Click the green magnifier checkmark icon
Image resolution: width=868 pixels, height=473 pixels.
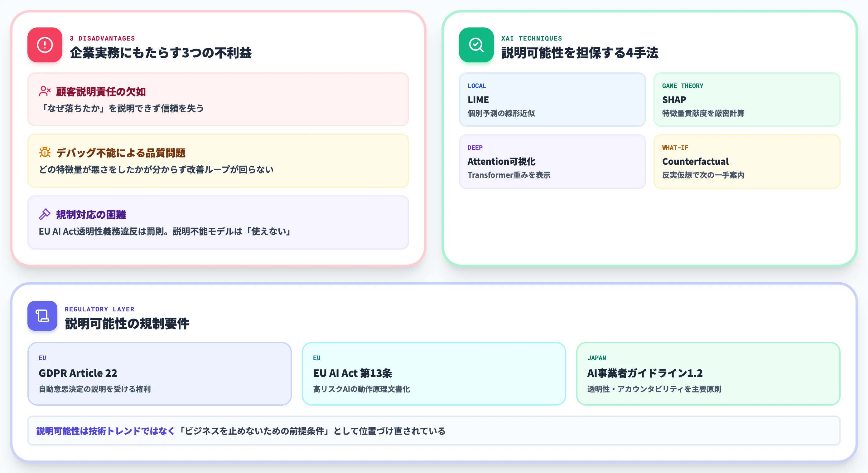tap(476, 45)
